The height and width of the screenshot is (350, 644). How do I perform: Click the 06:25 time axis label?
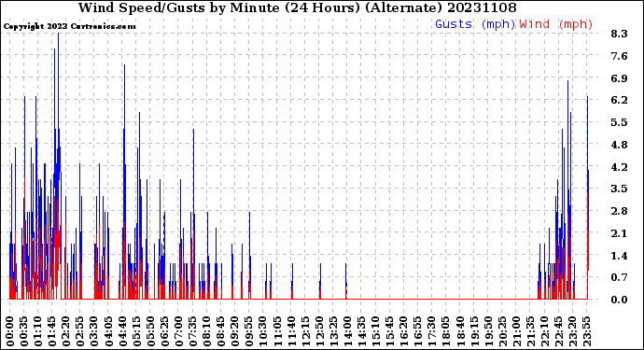click(x=164, y=331)
